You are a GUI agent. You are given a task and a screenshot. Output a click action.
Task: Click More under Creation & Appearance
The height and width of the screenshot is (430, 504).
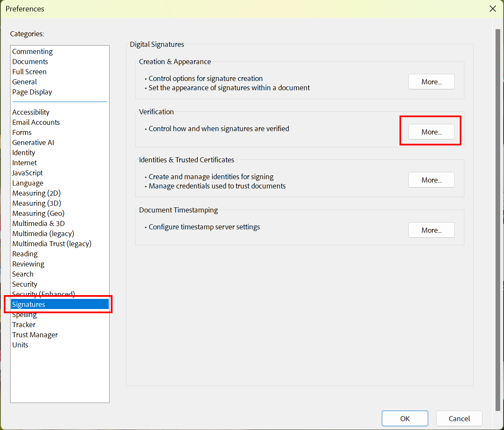(x=431, y=81)
